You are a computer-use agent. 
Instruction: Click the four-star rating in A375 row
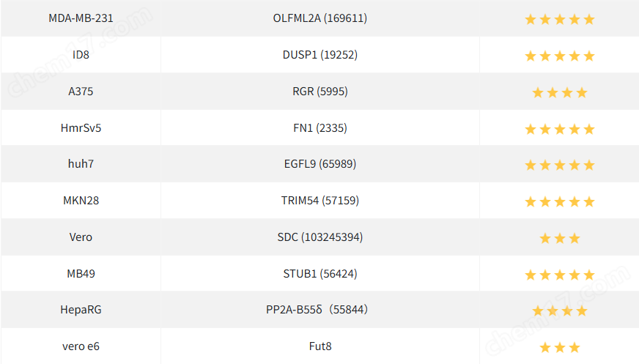click(559, 92)
